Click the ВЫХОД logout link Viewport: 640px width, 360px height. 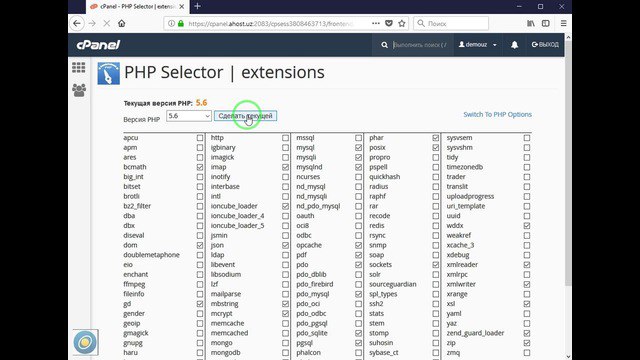(545, 44)
